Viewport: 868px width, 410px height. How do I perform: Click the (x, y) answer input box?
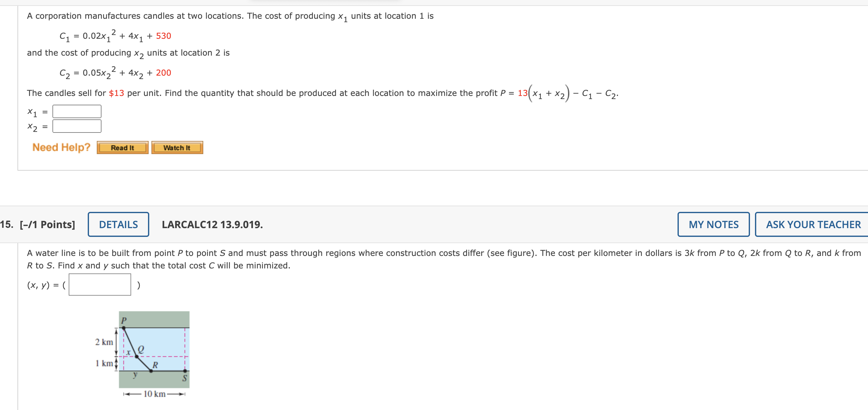point(99,285)
